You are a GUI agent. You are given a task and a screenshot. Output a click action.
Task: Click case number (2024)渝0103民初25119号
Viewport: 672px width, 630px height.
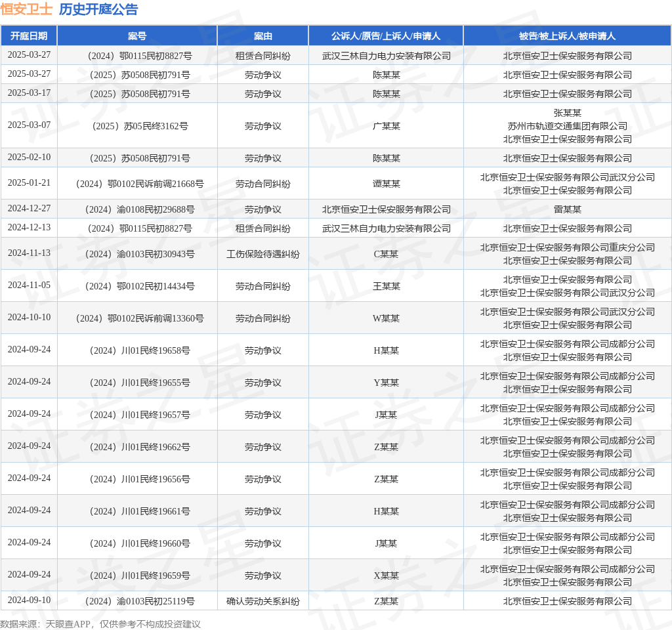click(x=140, y=601)
